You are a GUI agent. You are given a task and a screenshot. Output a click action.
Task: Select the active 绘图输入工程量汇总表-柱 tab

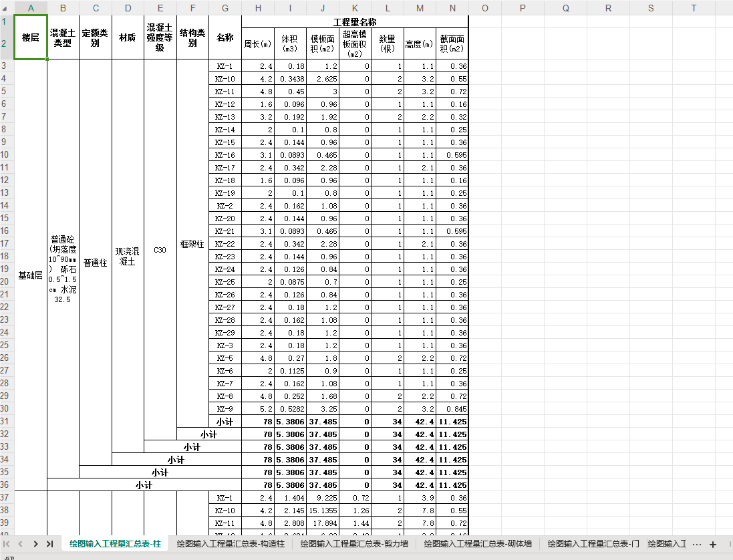115,544
